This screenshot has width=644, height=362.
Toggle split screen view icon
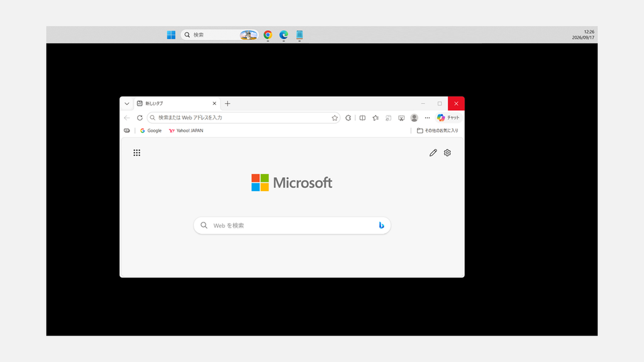tap(362, 118)
